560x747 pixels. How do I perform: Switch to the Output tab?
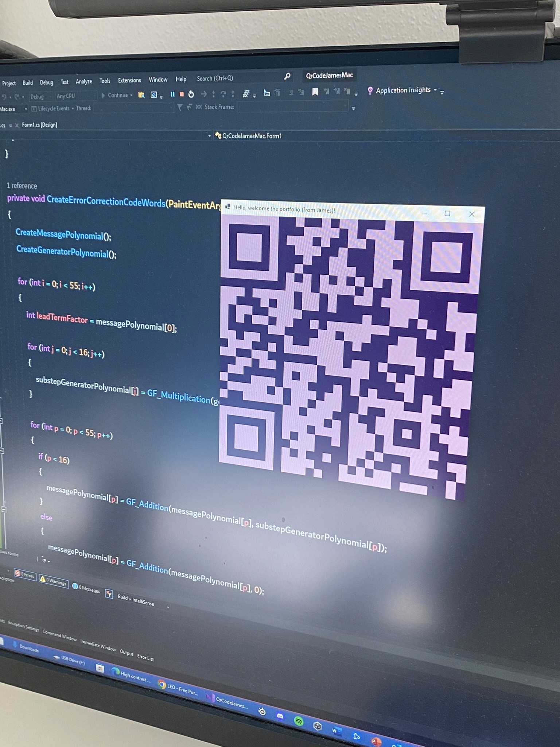coord(127,653)
